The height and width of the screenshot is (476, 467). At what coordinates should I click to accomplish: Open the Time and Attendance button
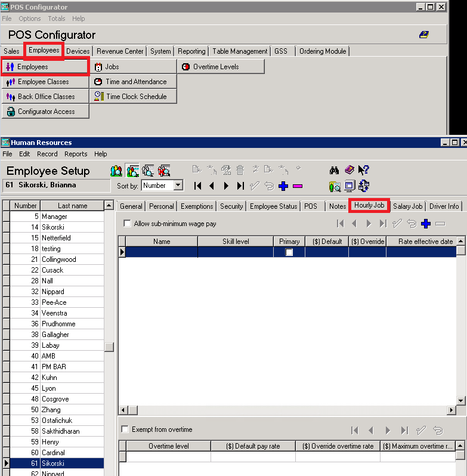coord(133,82)
